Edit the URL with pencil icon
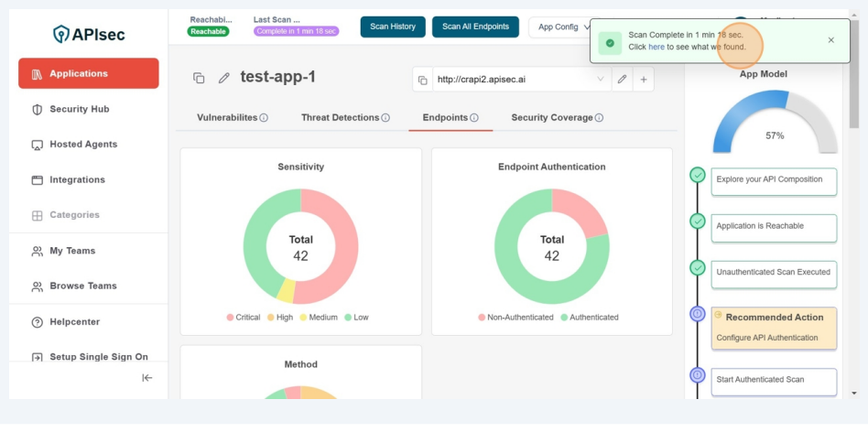868x432 pixels. click(622, 79)
